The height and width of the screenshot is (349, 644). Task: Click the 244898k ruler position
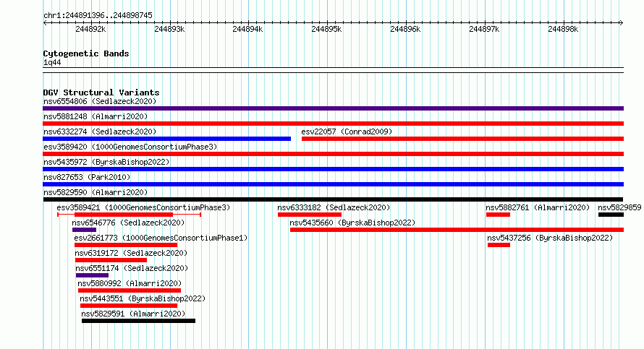(563, 29)
